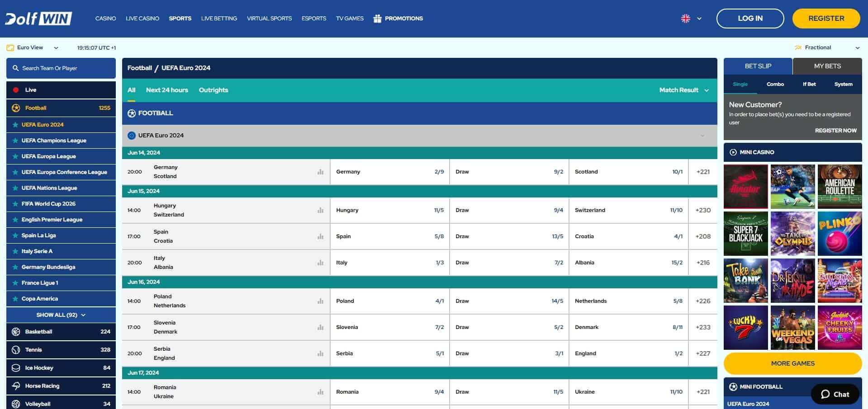The image size is (868, 409).
Task: Open the language selector with UK flag
Action: click(x=691, y=19)
